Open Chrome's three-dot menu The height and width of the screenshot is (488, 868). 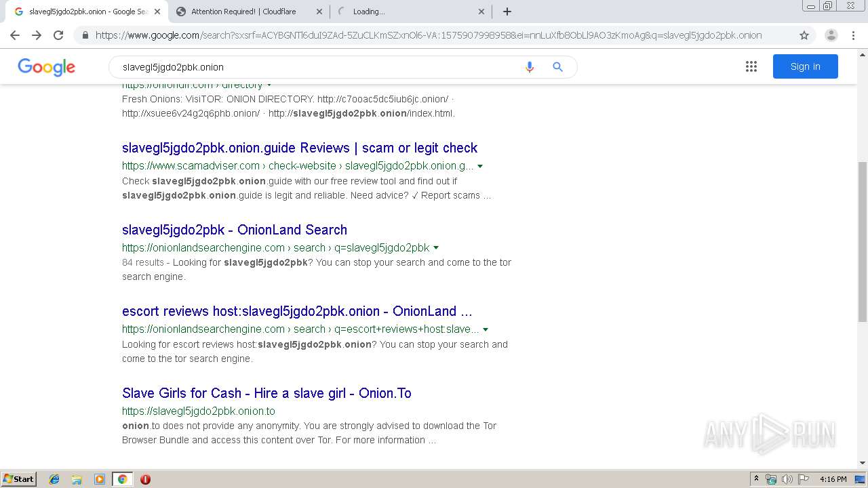tap(853, 35)
